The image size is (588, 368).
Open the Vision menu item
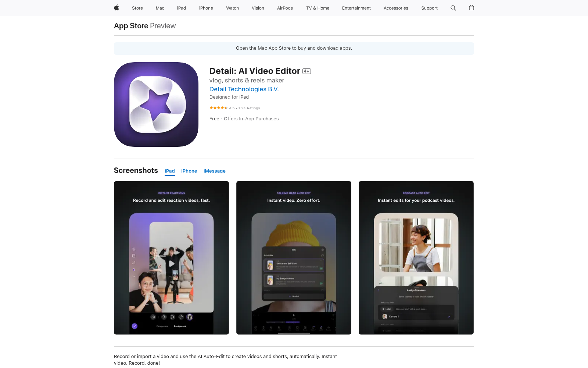tap(258, 8)
